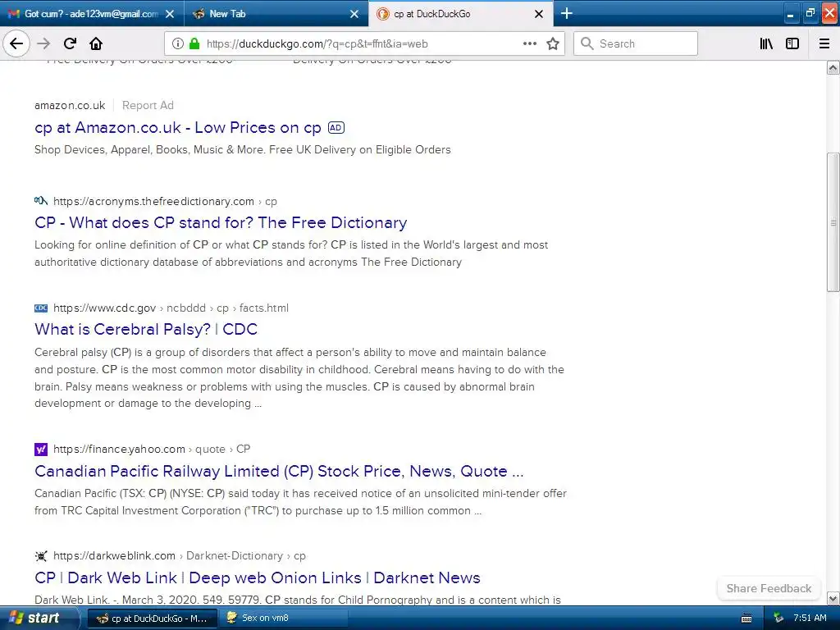Open the browser home page

click(x=96, y=43)
